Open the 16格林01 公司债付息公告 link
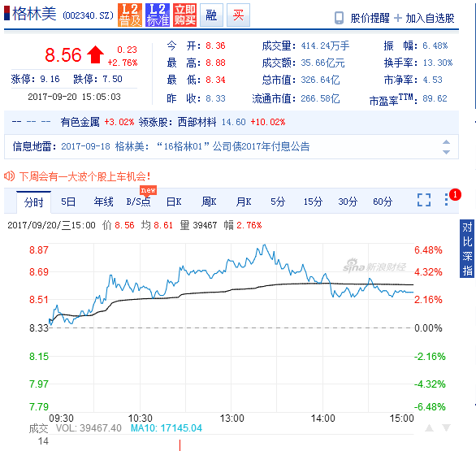Screen dimensions: 476x451 233,147
